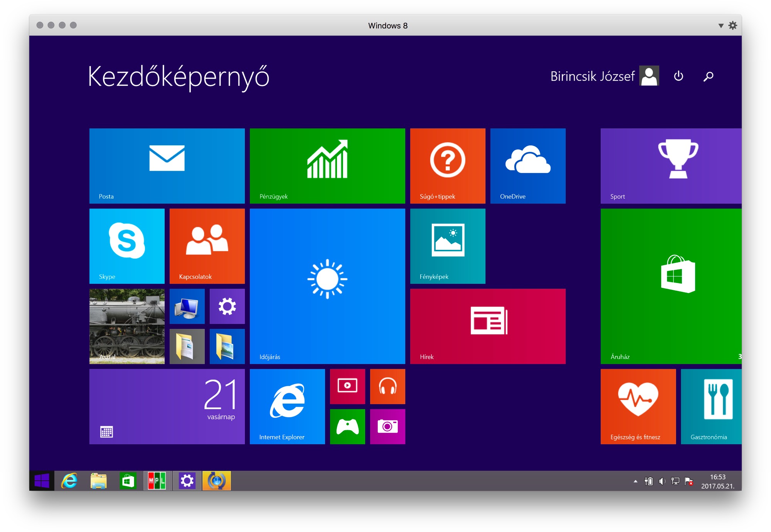The image size is (771, 532).
Task: Open the Windows 8 window settings gear
Action: click(733, 25)
